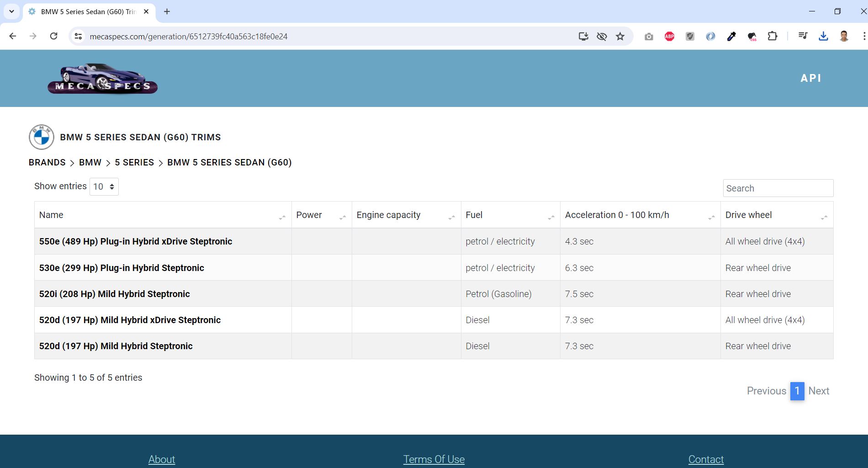868x468 pixels.
Task: Open Chrome three-dot menu
Action: pos(863,36)
